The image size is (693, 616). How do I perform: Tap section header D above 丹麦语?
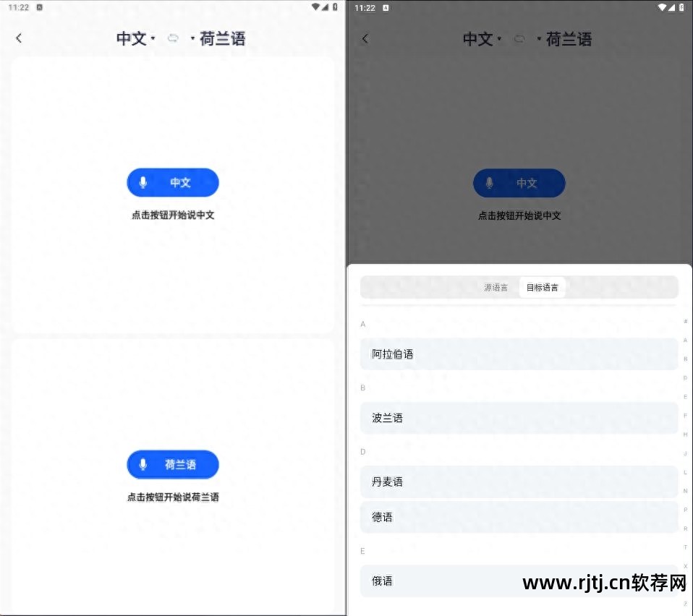(363, 452)
